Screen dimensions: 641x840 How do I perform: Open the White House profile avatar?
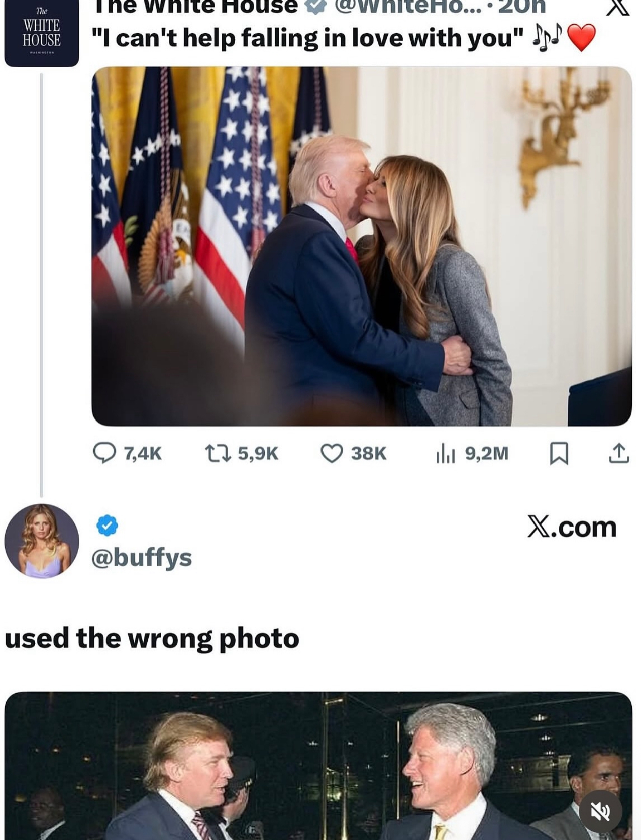point(42,33)
